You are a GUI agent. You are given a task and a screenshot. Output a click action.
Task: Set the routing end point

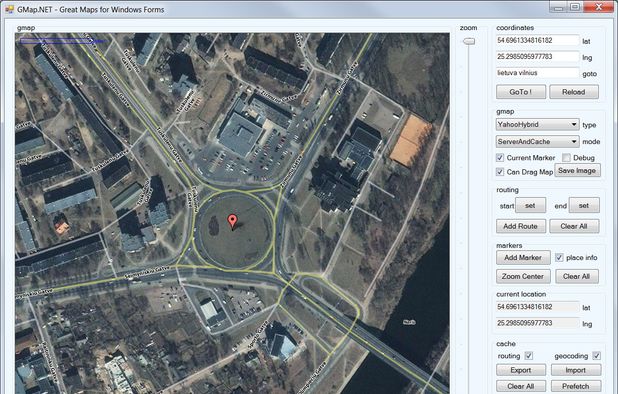click(584, 205)
